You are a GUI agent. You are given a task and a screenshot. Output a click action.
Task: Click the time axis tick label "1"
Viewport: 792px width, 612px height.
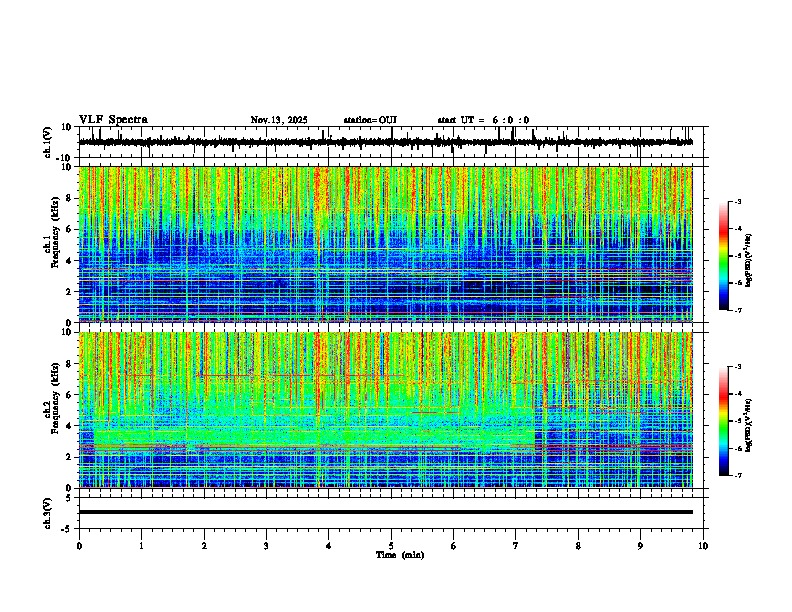point(141,546)
